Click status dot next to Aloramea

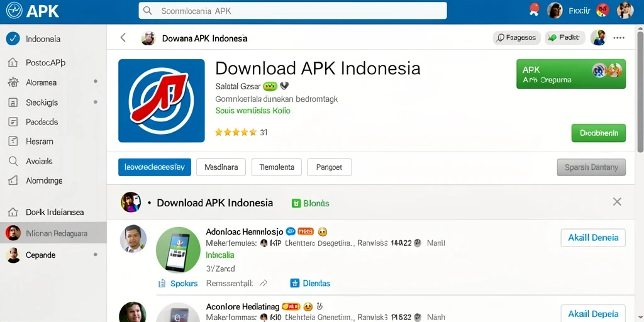(96, 81)
